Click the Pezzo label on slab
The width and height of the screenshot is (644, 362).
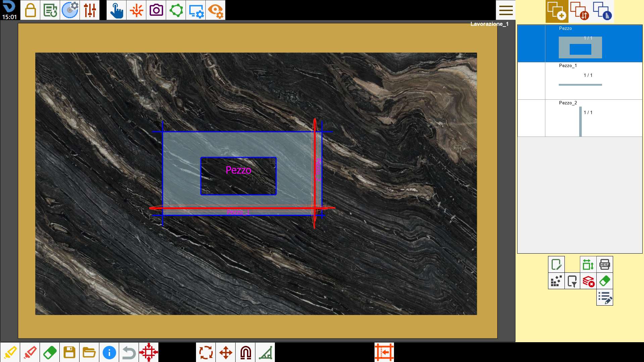(238, 170)
